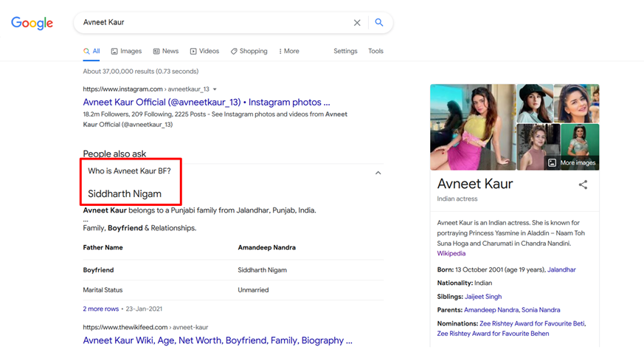The image size is (644, 361).
Task: Open the Avneet Kaur Official Instagram result
Action: 206,102
